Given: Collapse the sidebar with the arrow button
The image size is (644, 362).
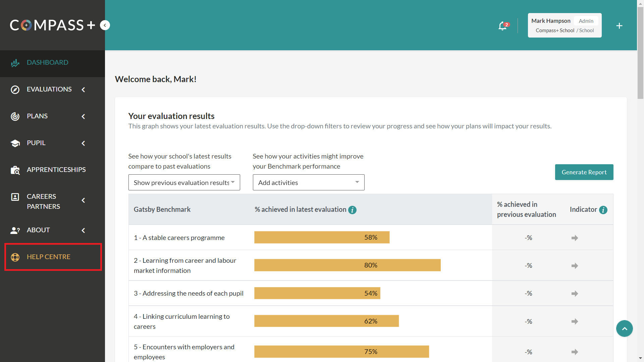Looking at the screenshot, I should point(105,25).
